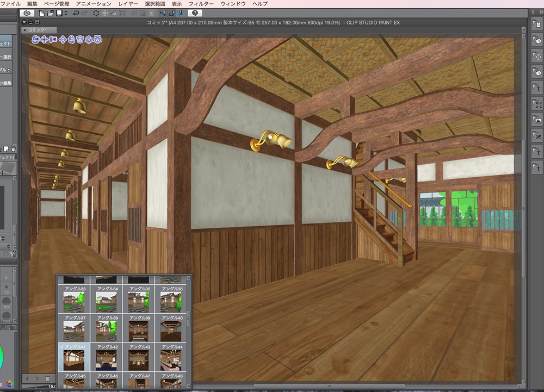Open the フィルター menu from the menu bar

coord(202,3)
